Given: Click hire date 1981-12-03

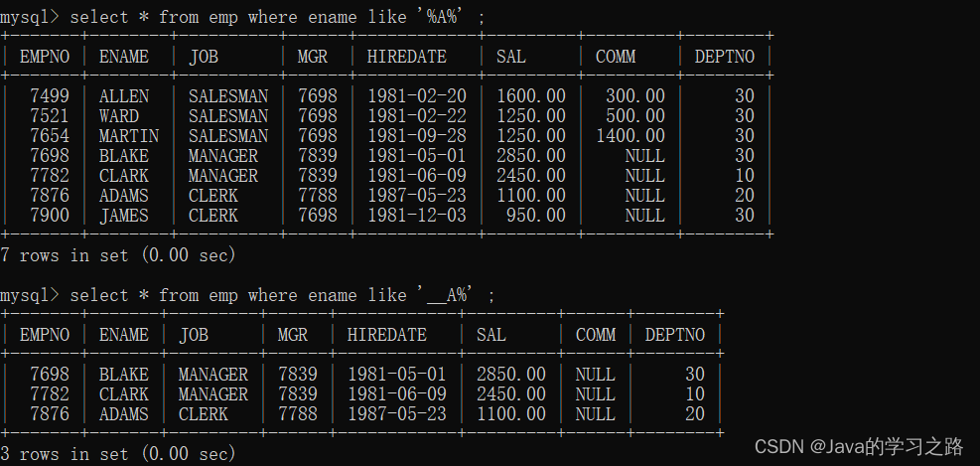Looking at the screenshot, I should (x=417, y=216).
